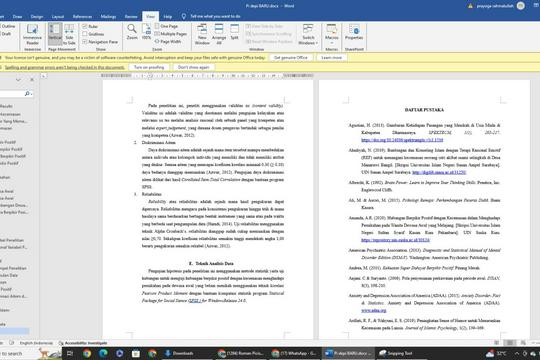540x360 pixels.
Task: Open Immersive Reader view
Action: (32, 35)
